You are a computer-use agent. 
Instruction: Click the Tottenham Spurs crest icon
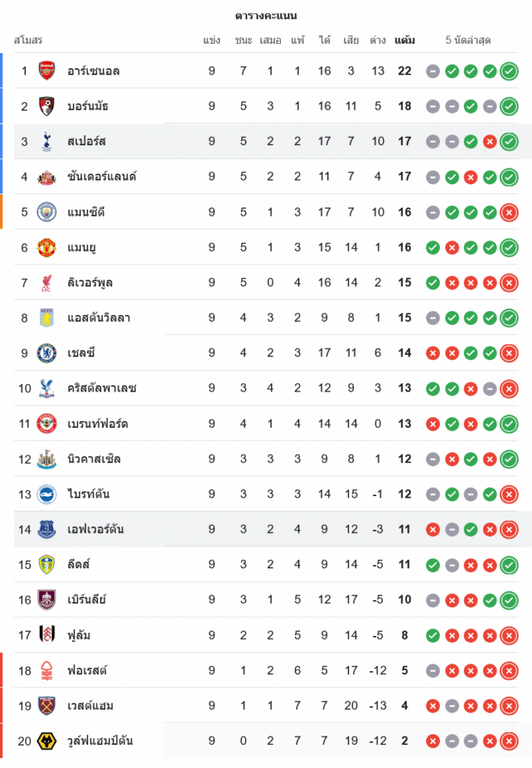coord(47,141)
